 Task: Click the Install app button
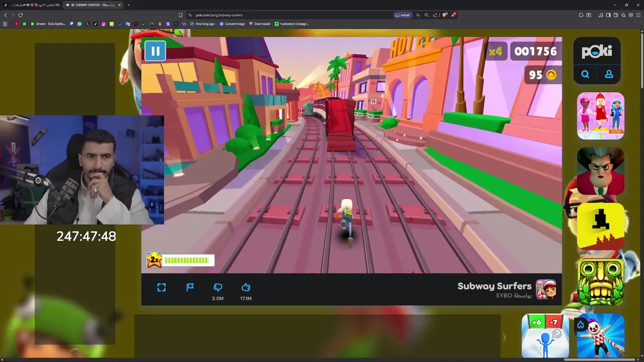[x=403, y=15]
